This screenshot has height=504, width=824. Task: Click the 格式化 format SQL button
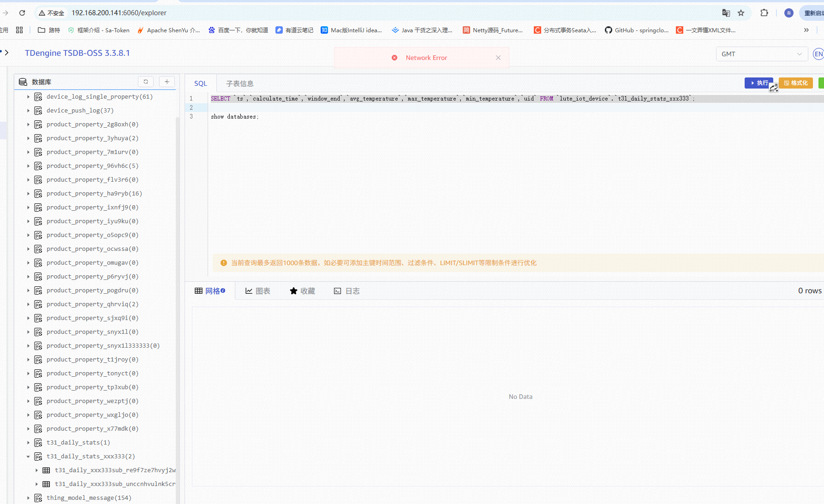tap(795, 83)
